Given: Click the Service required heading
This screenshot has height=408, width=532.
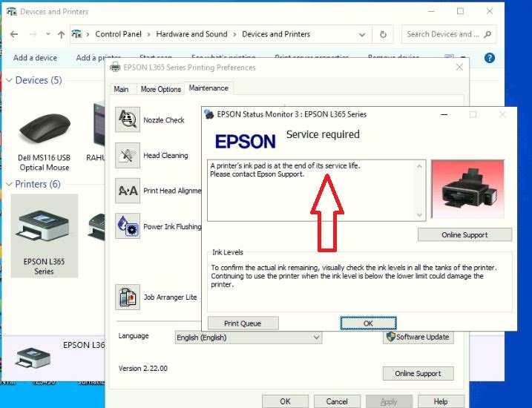Looking at the screenshot, I should point(323,135).
